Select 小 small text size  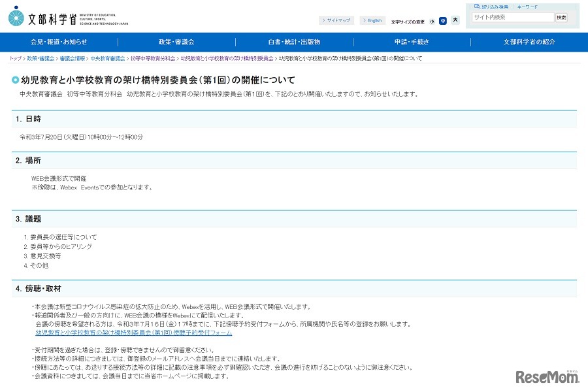tap(433, 22)
